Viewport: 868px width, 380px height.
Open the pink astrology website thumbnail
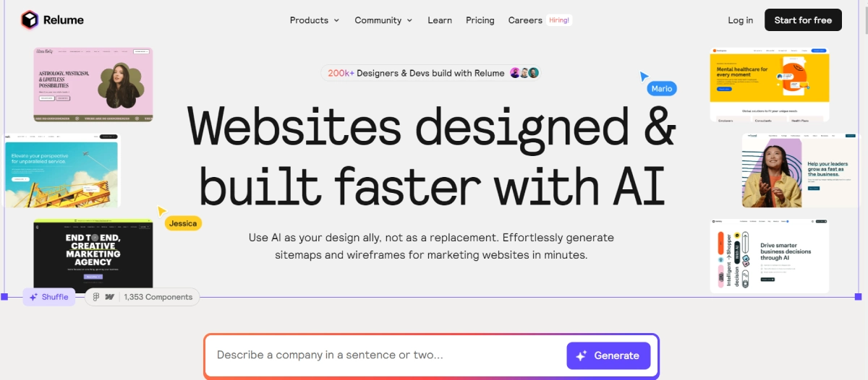tap(93, 85)
